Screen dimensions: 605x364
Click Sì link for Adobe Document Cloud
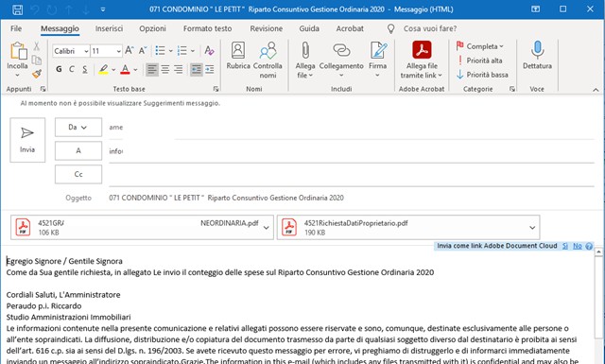click(565, 246)
